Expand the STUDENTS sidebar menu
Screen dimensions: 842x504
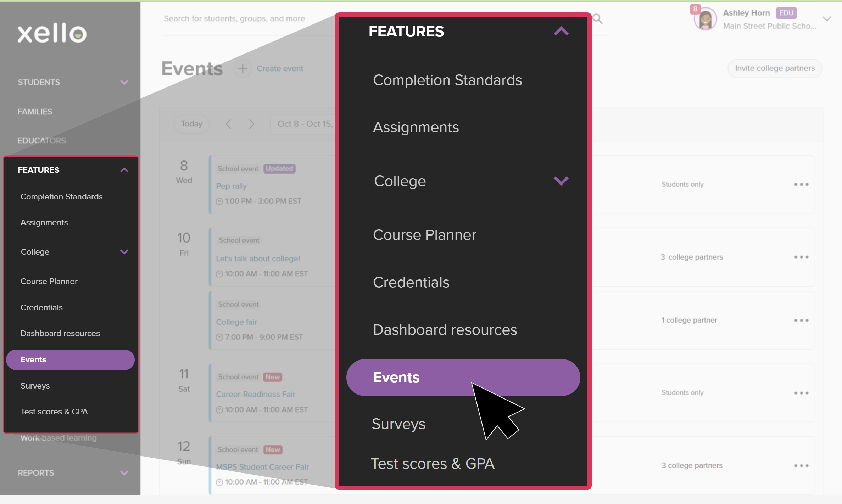pyautogui.click(x=124, y=82)
